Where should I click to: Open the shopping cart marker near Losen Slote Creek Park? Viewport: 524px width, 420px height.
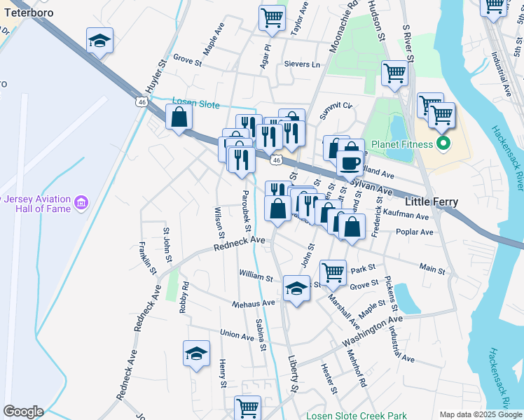247,407
